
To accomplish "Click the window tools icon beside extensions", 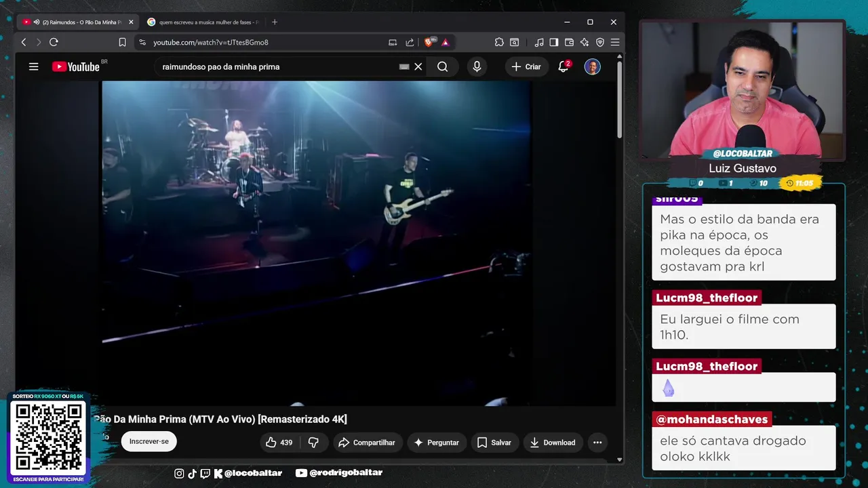I will [515, 42].
